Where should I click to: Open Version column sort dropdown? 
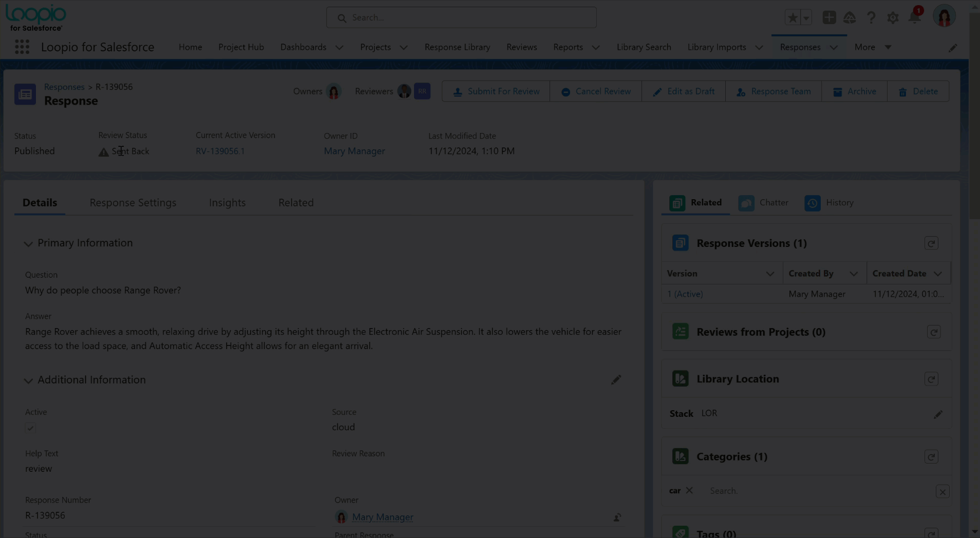(769, 274)
